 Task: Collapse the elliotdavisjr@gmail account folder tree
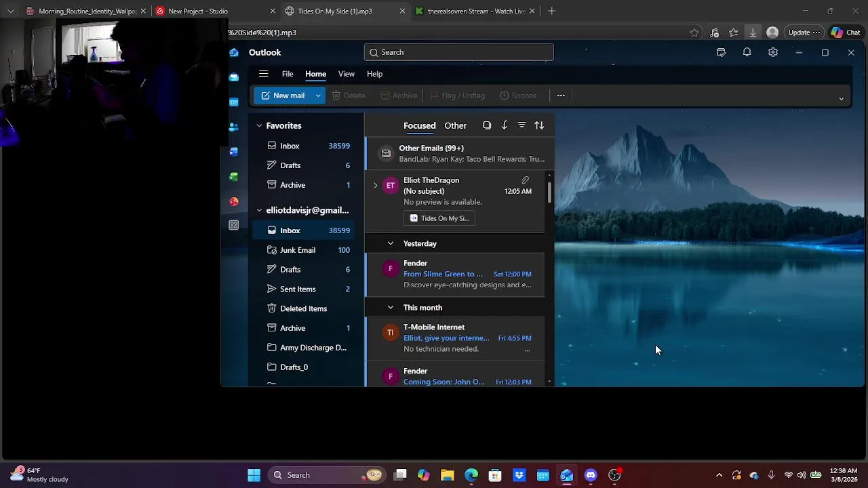(259, 210)
